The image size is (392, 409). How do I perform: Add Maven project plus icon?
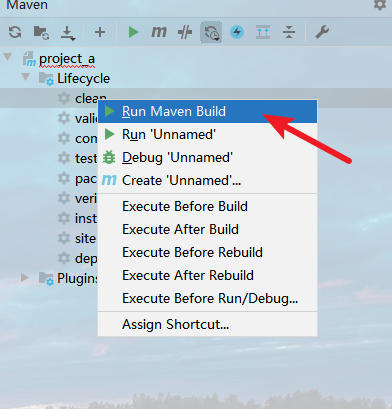tap(100, 32)
